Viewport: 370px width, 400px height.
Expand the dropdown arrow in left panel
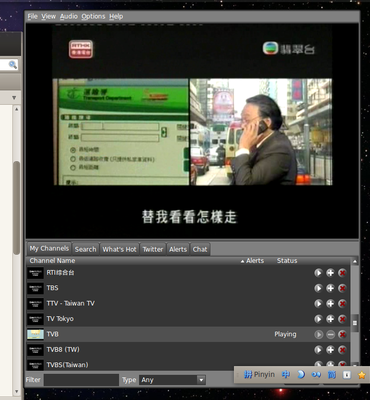pos(14,98)
